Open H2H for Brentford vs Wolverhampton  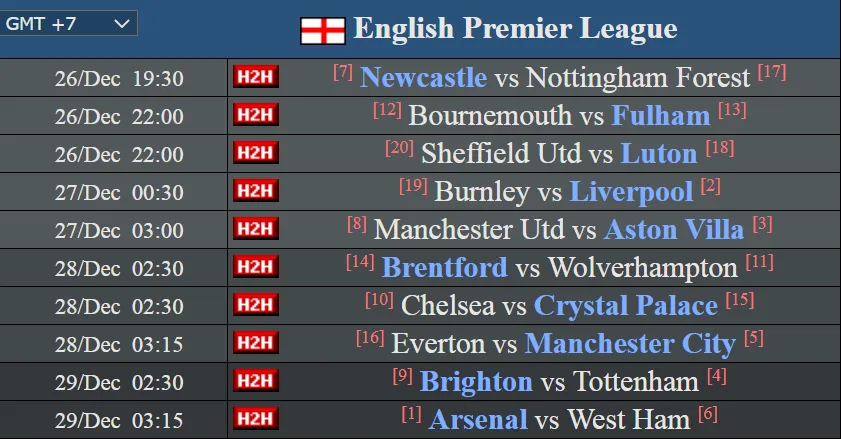tap(256, 267)
